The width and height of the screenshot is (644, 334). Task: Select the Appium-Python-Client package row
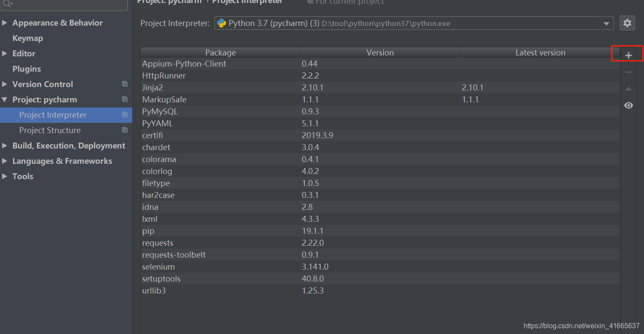pos(381,64)
